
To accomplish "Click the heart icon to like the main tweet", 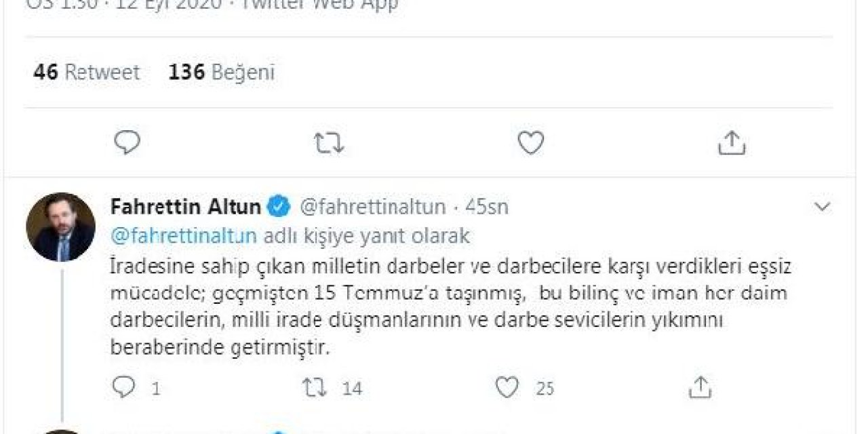I will point(530,142).
